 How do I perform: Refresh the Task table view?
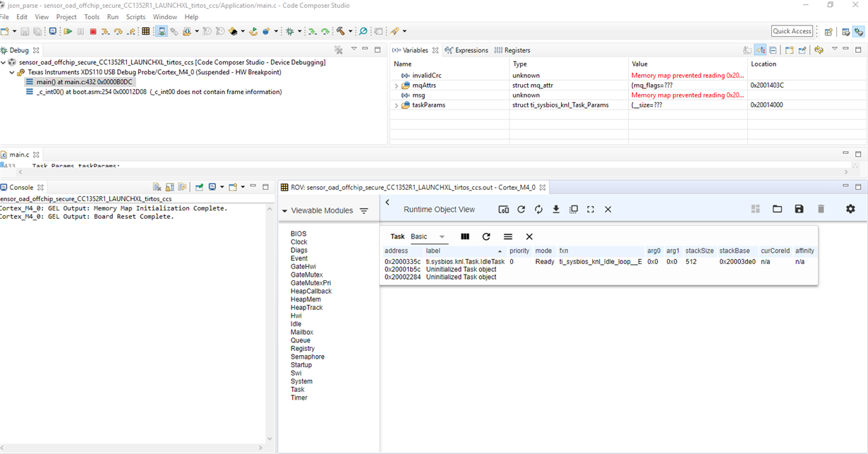(486, 237)
